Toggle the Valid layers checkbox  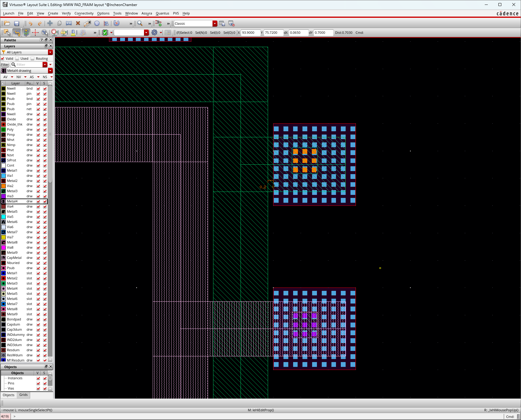3,59
